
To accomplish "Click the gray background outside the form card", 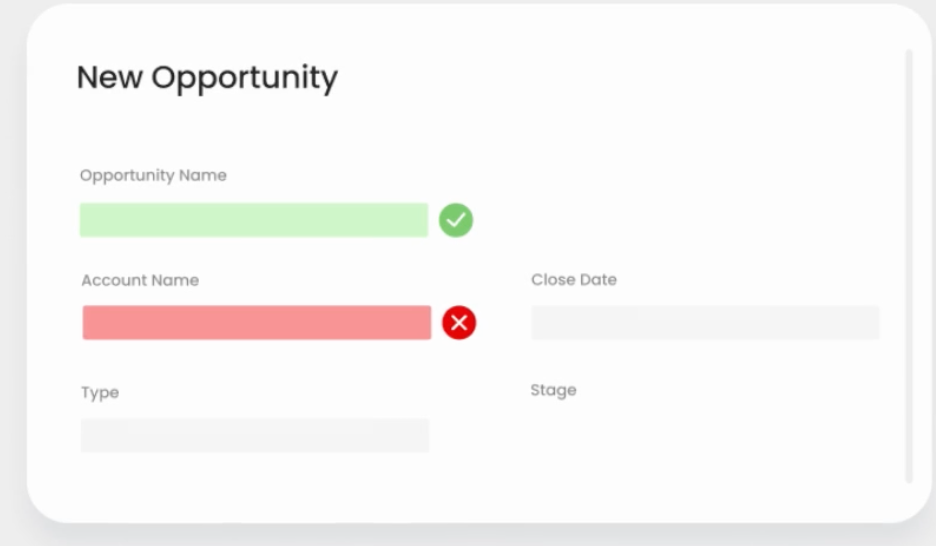I will click(12, 300).
